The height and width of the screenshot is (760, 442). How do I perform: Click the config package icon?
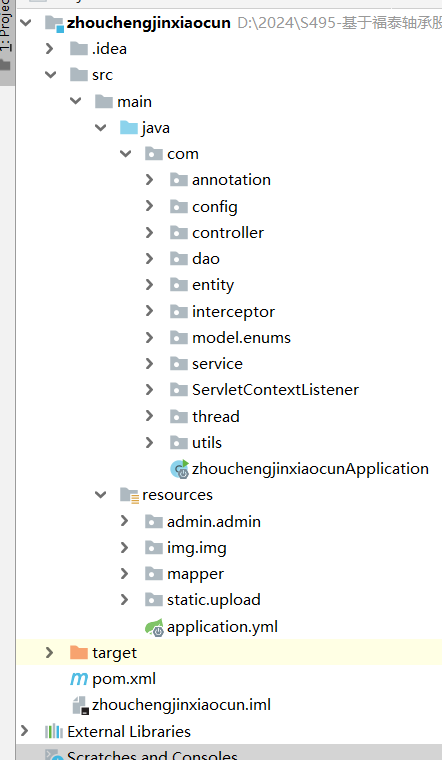[179, 206]
